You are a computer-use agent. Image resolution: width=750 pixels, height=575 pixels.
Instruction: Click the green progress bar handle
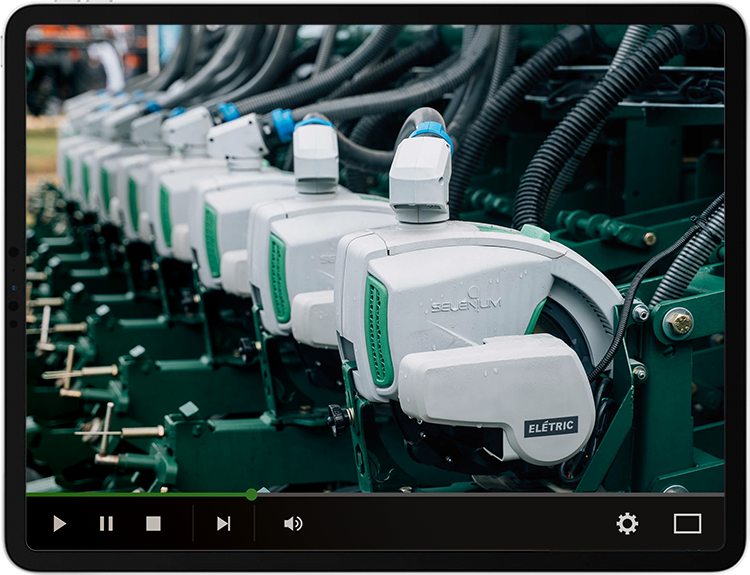click(x=251, y=494)
